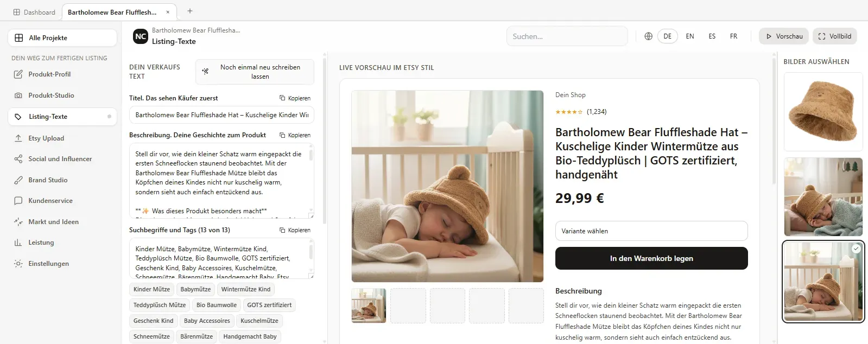Open the Produkt-Profil sidebar icon

pyautogui.click(x=18, y=74)
